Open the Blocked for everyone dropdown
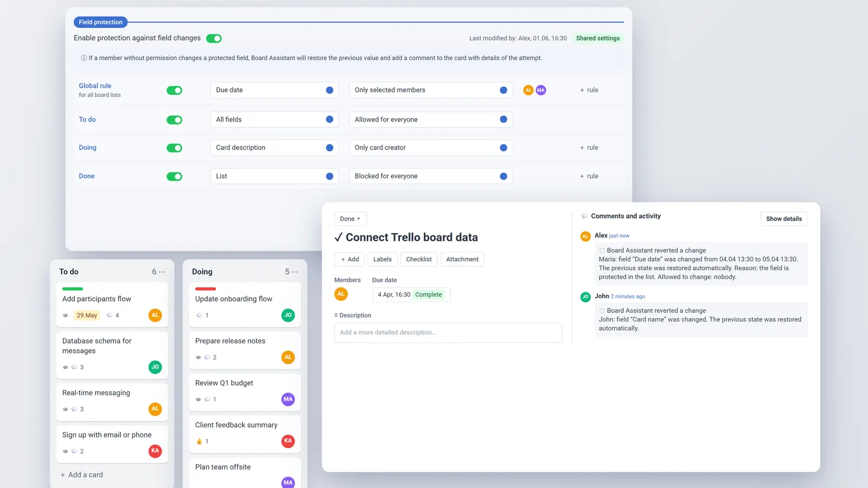This screenshot has height=488, width=868. coord(431,176)
